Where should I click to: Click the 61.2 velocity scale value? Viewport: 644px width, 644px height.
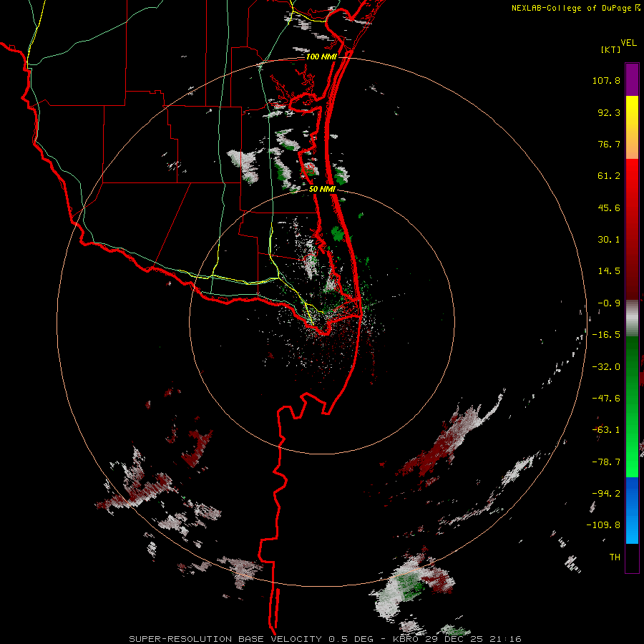609,176
